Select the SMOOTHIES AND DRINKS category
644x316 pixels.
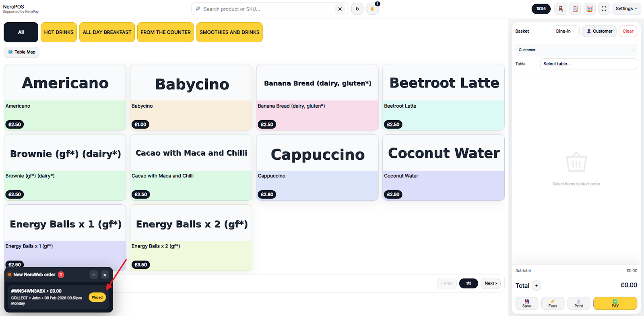pos(229,32)
